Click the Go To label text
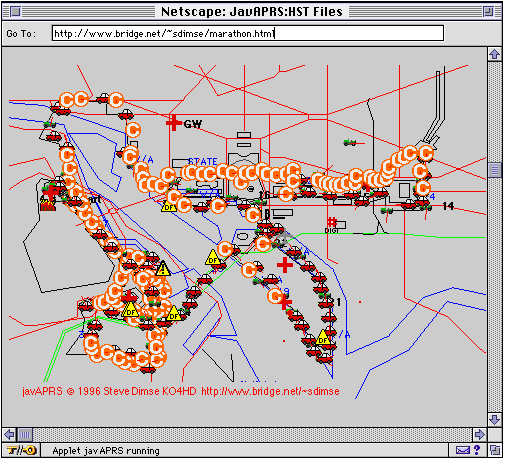The image size is (505, 460). (21, 34)
